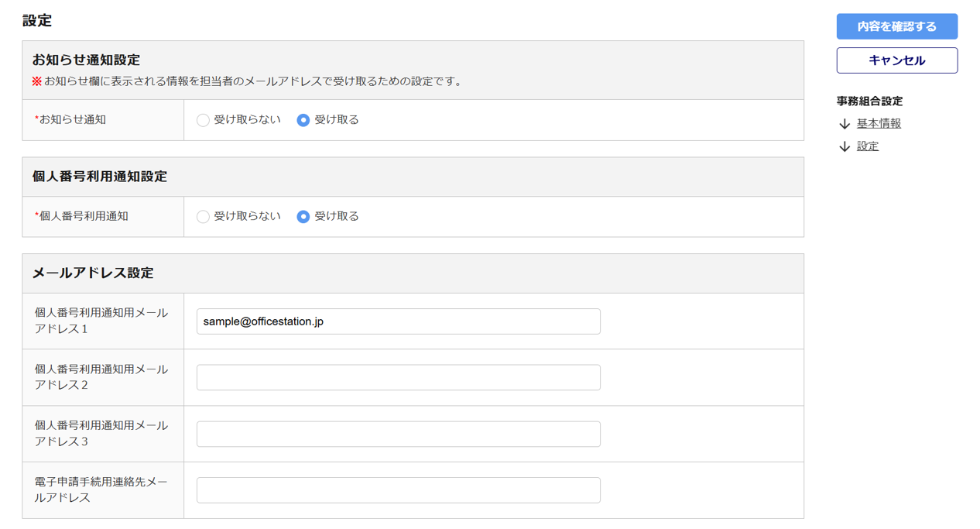The image size is (980, 529).
Task: Click the down arrow beside 設定
Action: pyautogui.click(x=845, y=146)
